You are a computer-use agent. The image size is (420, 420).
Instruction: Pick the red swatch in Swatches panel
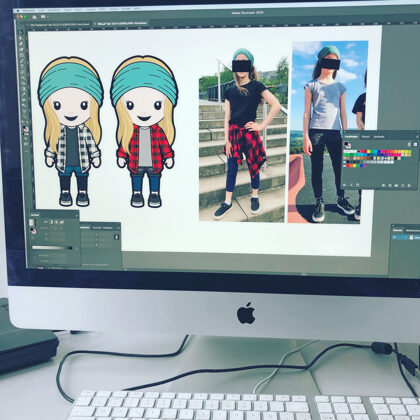point(362,152)
